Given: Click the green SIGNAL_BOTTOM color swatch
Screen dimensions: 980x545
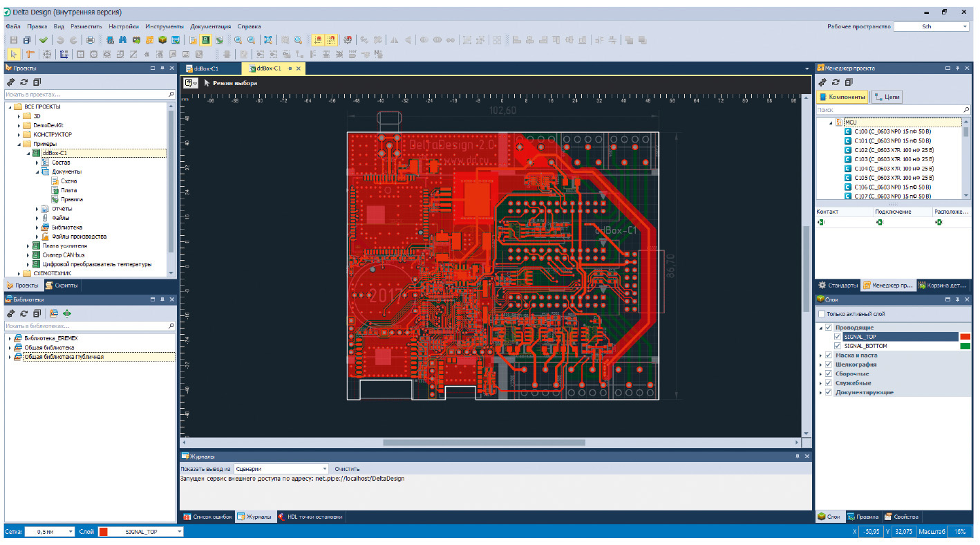Looking at the screenshot, I should pyautogui.click(x=965, y=346).
